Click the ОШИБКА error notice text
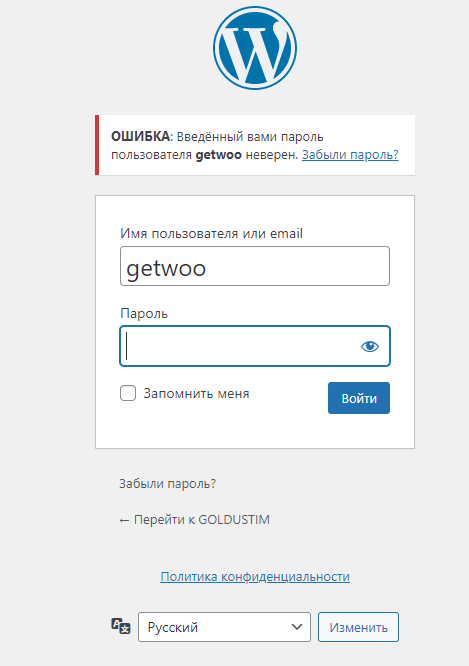Screen dimensions: 469x666 pos(140,137)
